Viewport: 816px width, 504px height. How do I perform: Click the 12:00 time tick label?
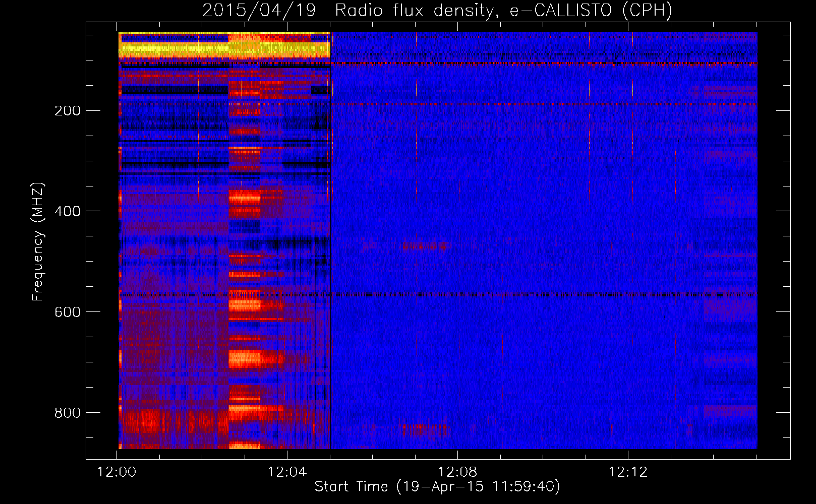(117, 472)
